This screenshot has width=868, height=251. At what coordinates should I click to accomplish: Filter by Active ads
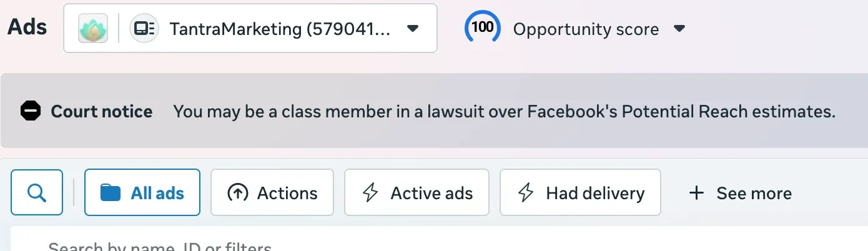coord(417,192)
